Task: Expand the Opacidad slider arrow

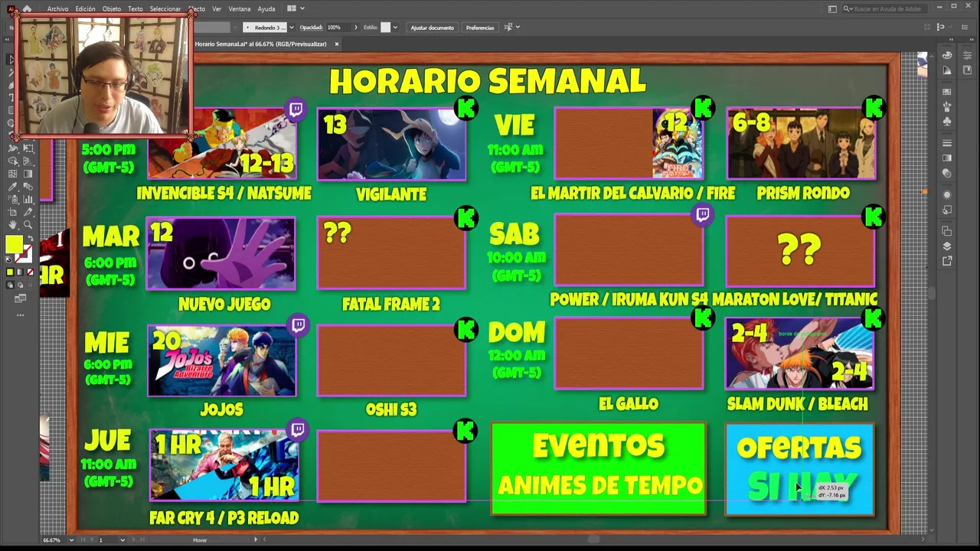Action: (356, 28)
